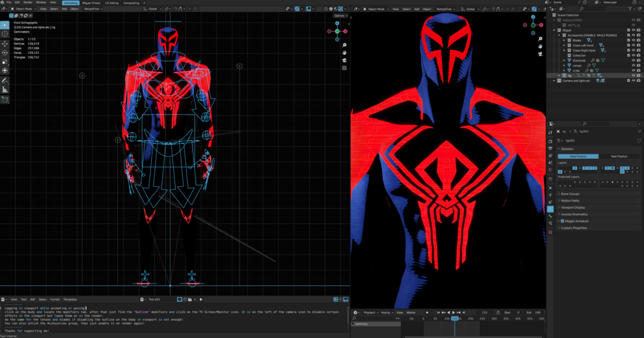Click the zoom magnifier viewport icon
Viewport: 644px width, 338px height.
point(345,45)
